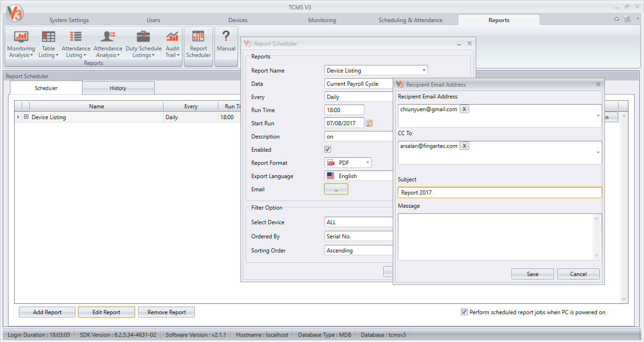Image resolution: width=644 pixels, height=342 pixels.
Task: Collapse the ribbon using the up arrow
Action: pyautogui.click(x=617, y=19)
